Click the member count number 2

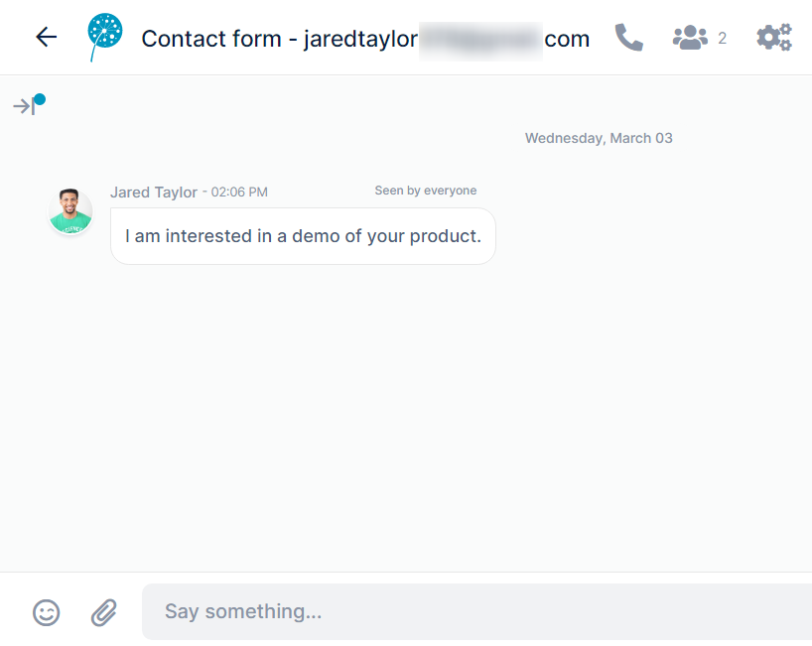click(722, 38)
